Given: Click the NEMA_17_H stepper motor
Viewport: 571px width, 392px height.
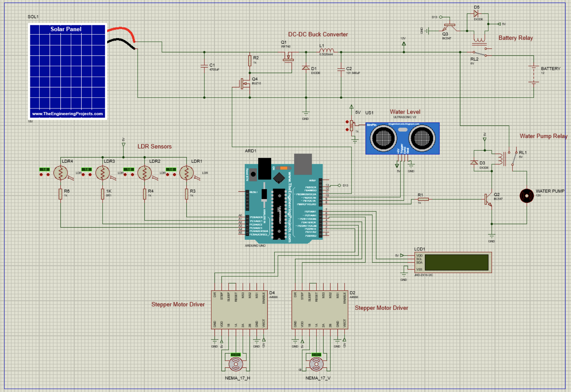Looking at the screenshot, I should point(236,364).
